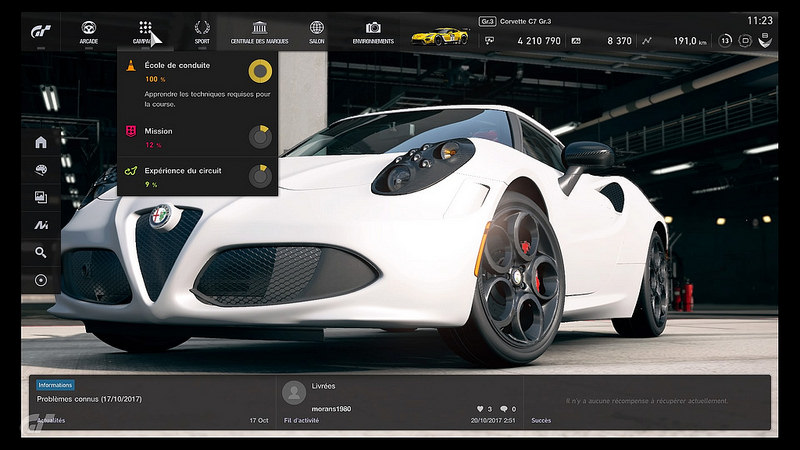Click the Gr.3 category badge
The width and height of the screenshot is (800, 450).
[x=487, y=21]
